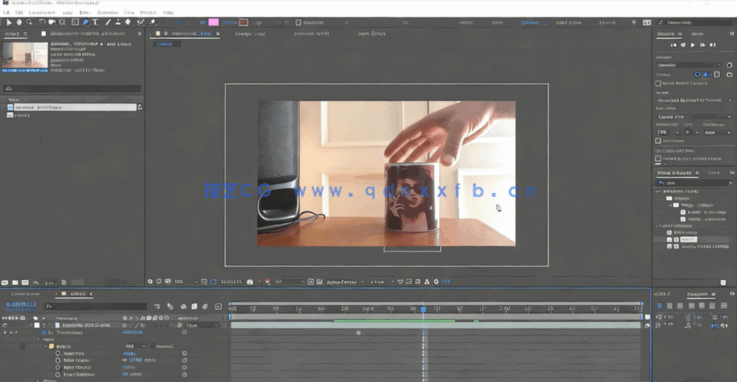Create a new folder in Project panel
Image resolution: width=737 pixels, height=382 pixels.
click(15, 282)
